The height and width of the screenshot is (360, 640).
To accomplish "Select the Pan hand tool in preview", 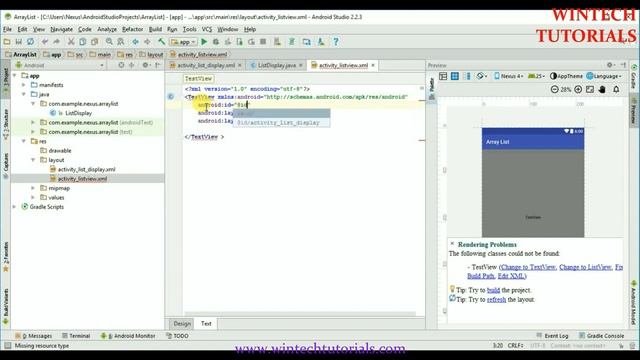I will [x=602, y=89].
